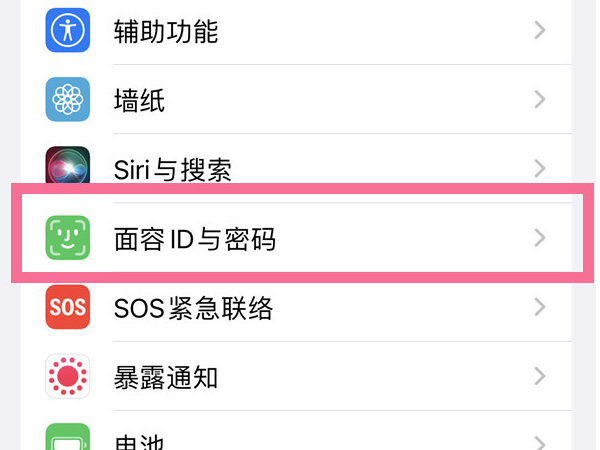Tap the red SOS icon
This screenshot has width=600, height=450.
click(68, 308)
